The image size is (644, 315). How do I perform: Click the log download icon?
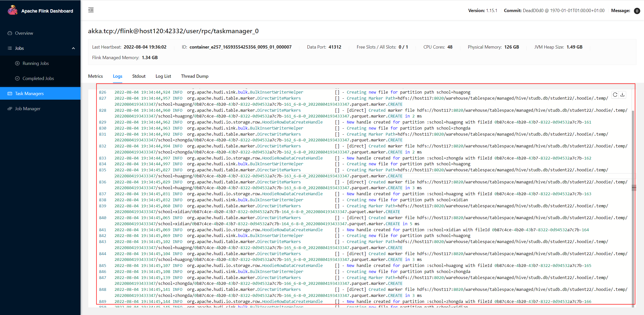click(x=622, y=95)
